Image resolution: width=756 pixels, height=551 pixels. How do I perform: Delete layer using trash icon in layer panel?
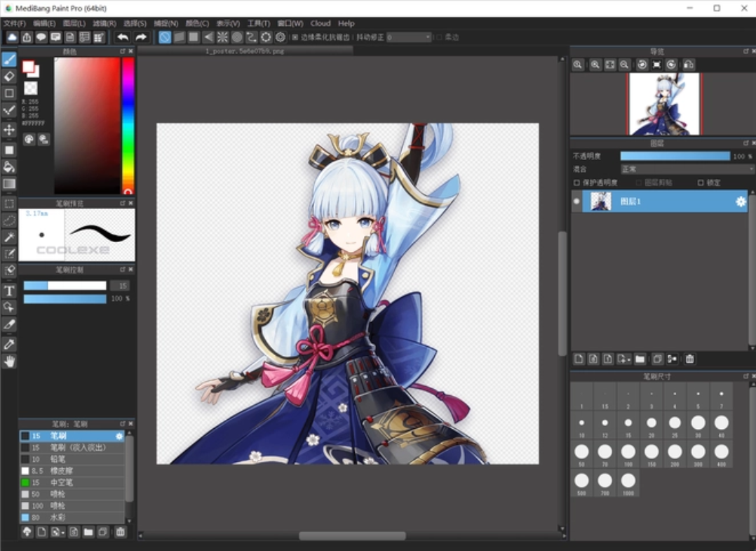689,359
